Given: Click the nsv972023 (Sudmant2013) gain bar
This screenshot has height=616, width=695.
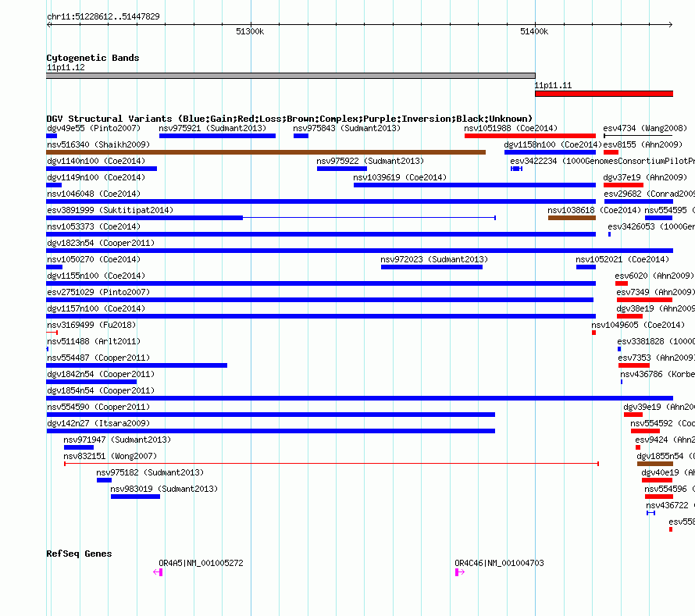Looking at the screenshot, I should click(432, 267).
